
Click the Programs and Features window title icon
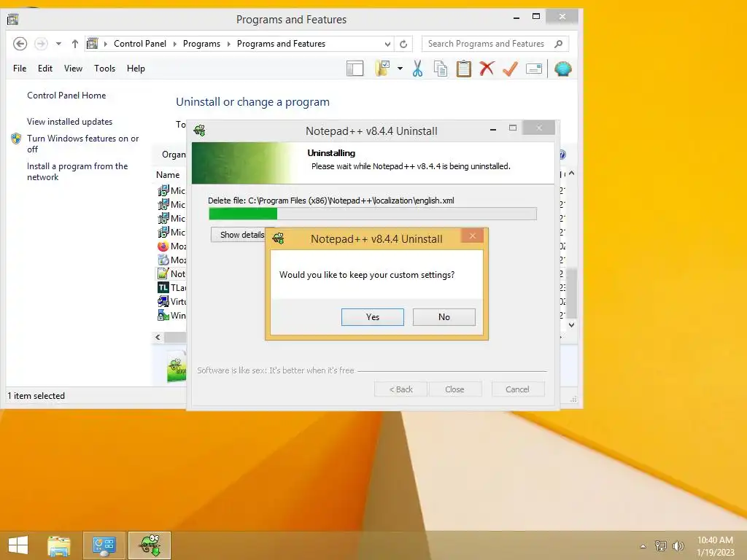click(13, 19)
